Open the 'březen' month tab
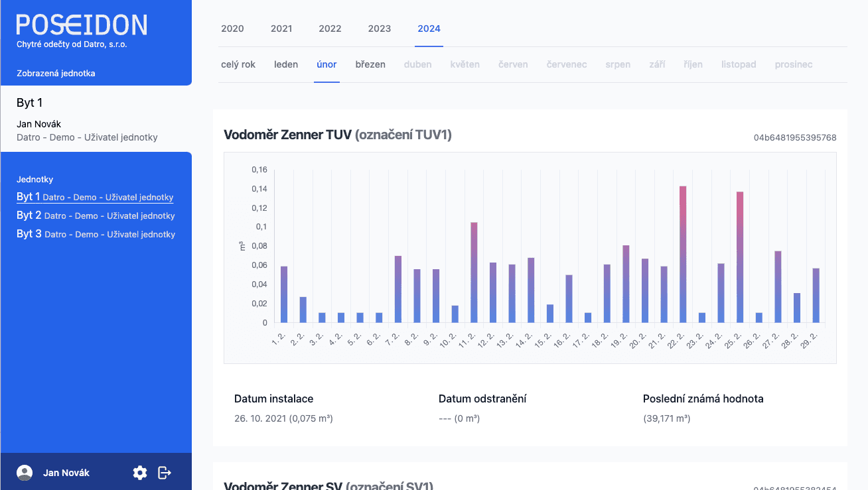This screenshot has height=490, width=868. (x=370, y=64)
